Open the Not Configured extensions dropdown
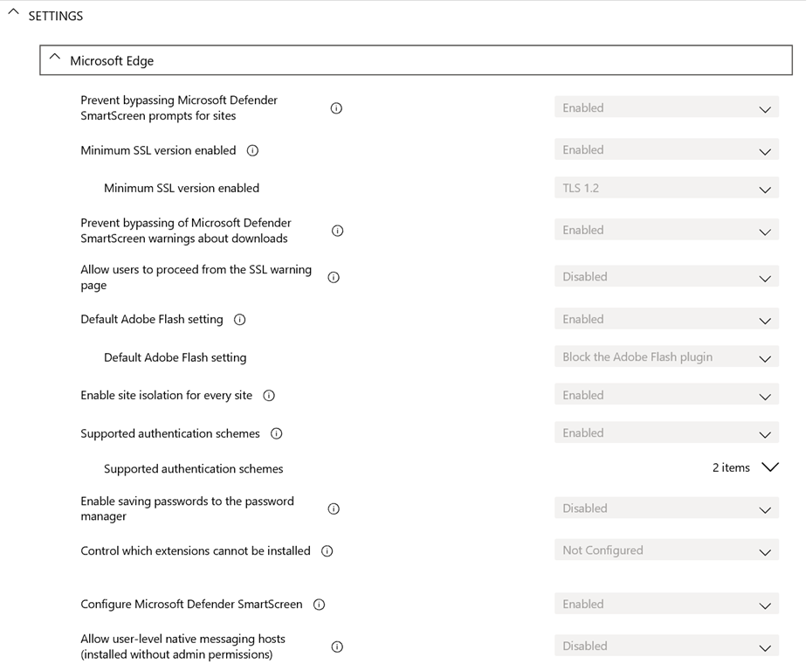 [666, 550]
